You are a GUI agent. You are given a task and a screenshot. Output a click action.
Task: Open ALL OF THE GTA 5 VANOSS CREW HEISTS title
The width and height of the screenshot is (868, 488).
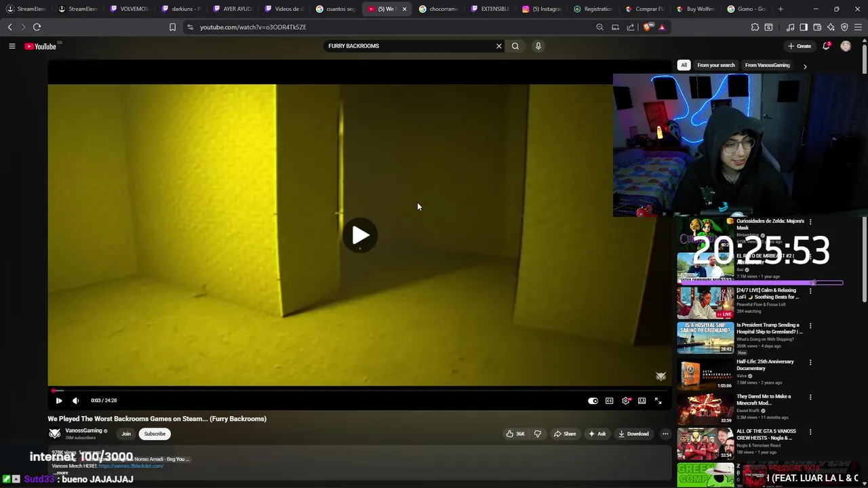coord(766,434)
